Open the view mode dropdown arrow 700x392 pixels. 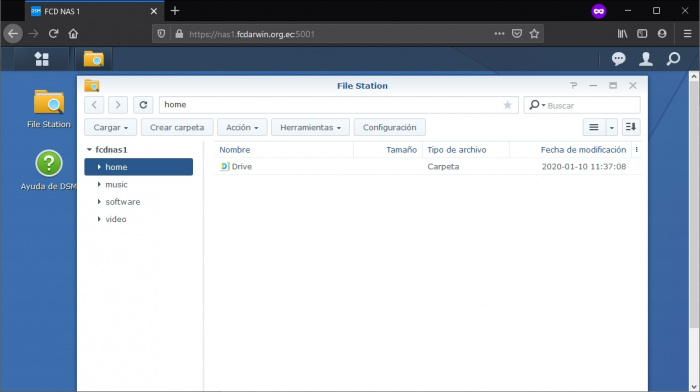[612, 127]
